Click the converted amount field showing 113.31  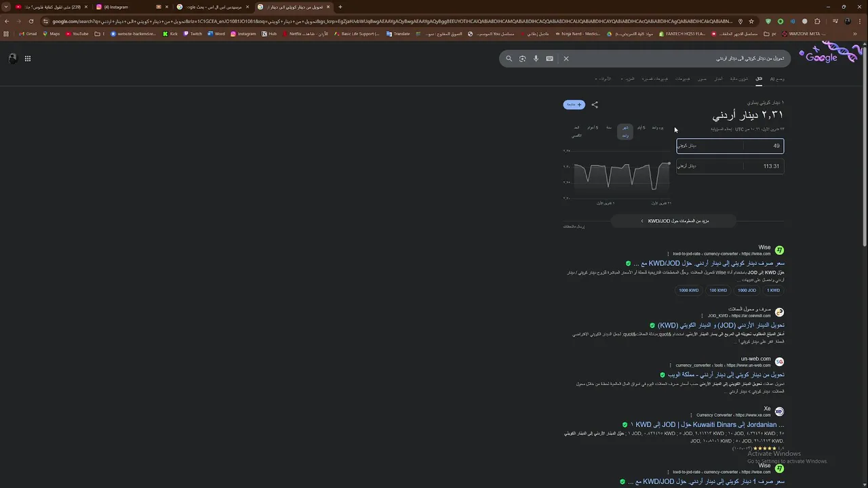tap(764, 166)
